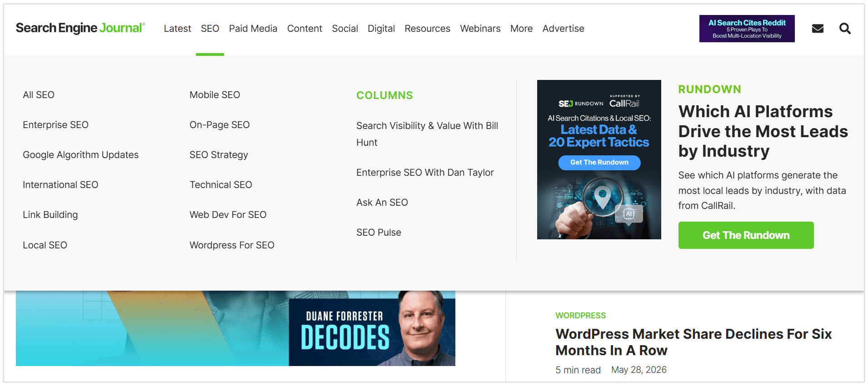The height and width of the screenshot is (386, 868).
Task: Open Search Visibility & Value With Bill Hunt column
Action: pyautogui.click(x=427, y=134)
